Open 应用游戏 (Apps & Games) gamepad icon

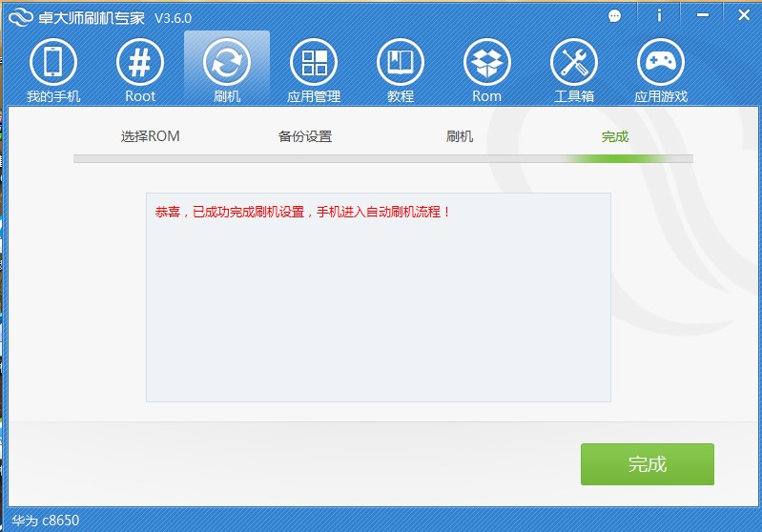pos(660,63)
